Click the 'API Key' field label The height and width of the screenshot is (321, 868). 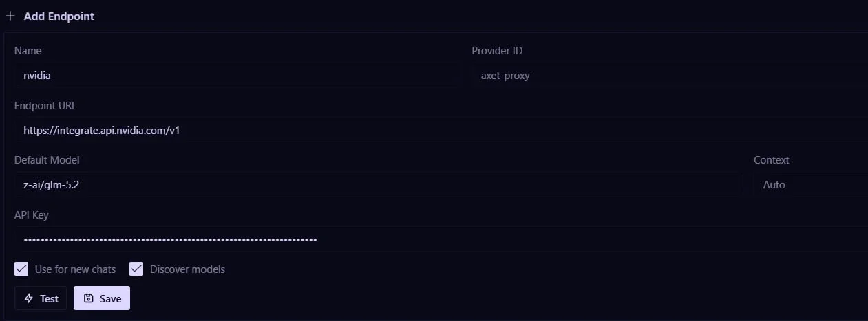click(x=32, y=215)
